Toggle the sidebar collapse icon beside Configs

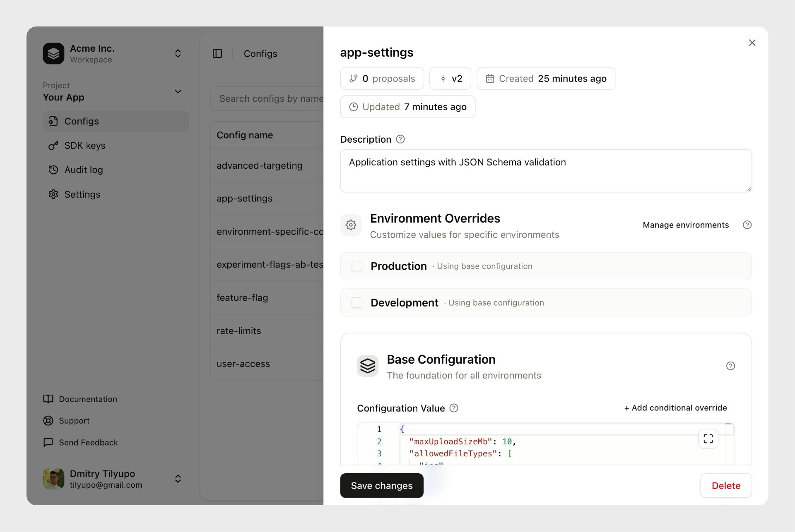[x=217, y=53]
